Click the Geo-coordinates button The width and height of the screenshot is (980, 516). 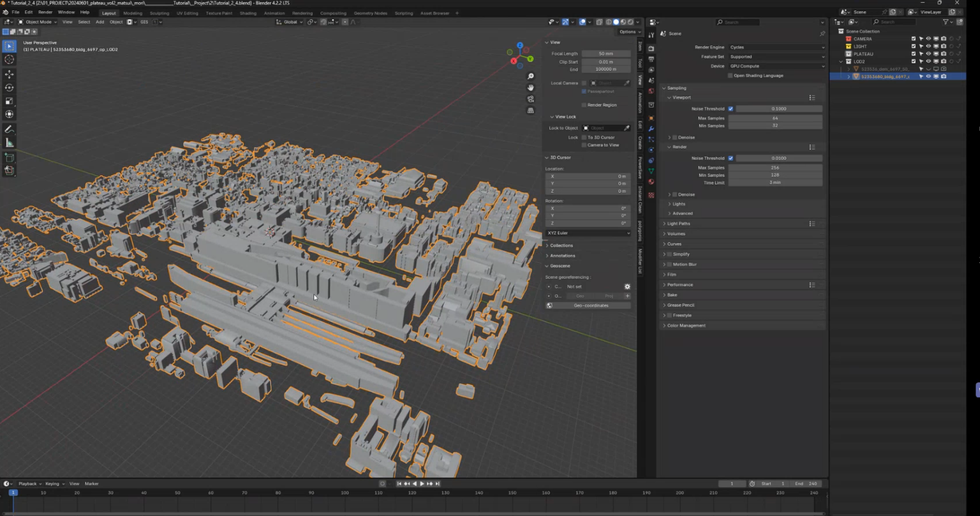point(591,306)
